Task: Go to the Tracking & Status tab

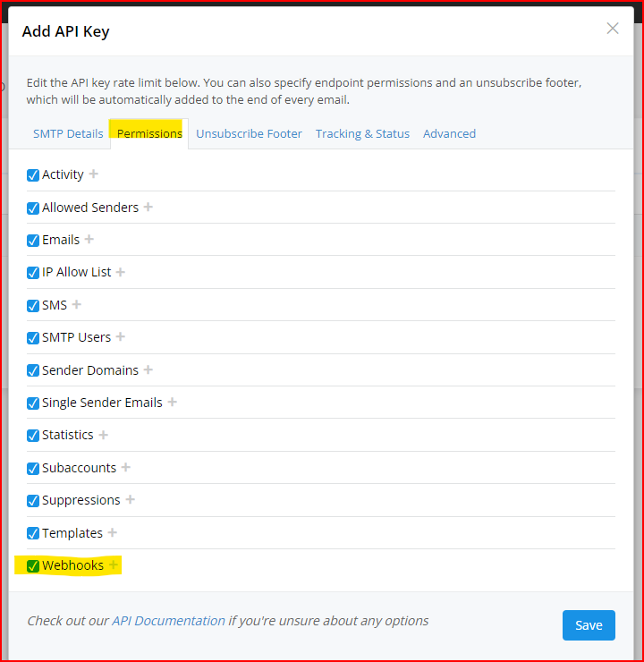Action: click(x=362, y=133)
